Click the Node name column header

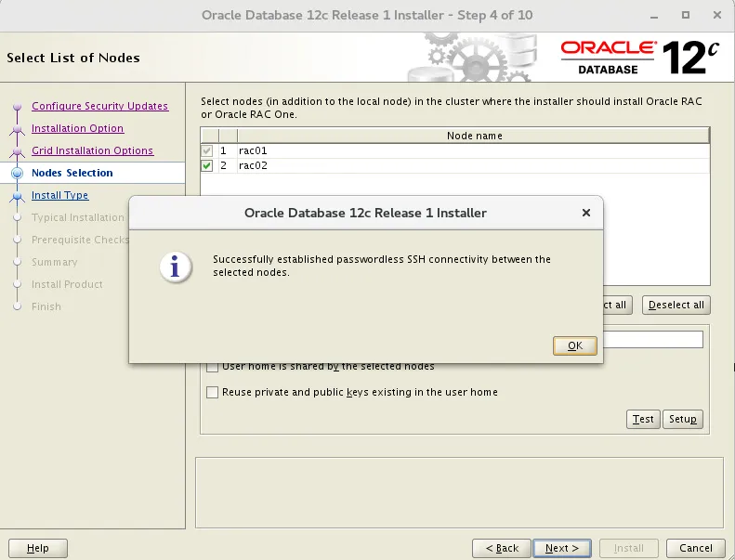[x=474, y=136]
